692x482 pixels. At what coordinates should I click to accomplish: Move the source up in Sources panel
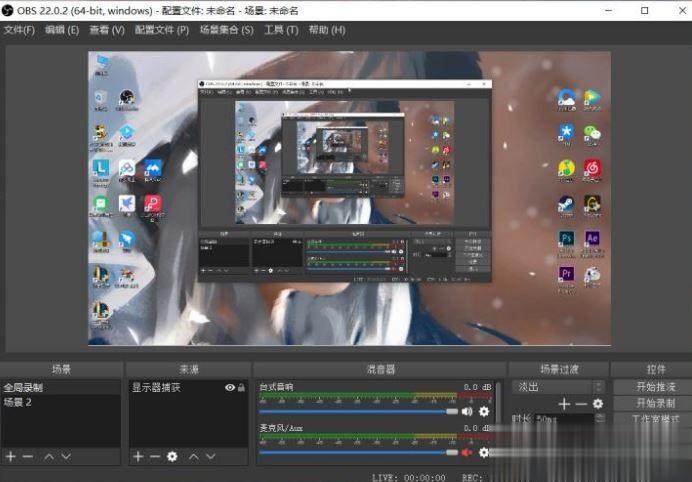click(x=194, y=456)
